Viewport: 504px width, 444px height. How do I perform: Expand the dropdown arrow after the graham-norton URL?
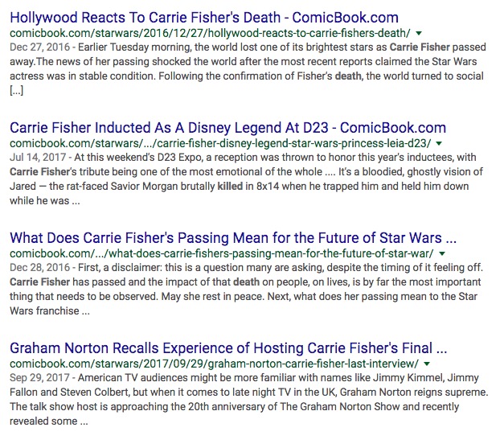[427, 365]
